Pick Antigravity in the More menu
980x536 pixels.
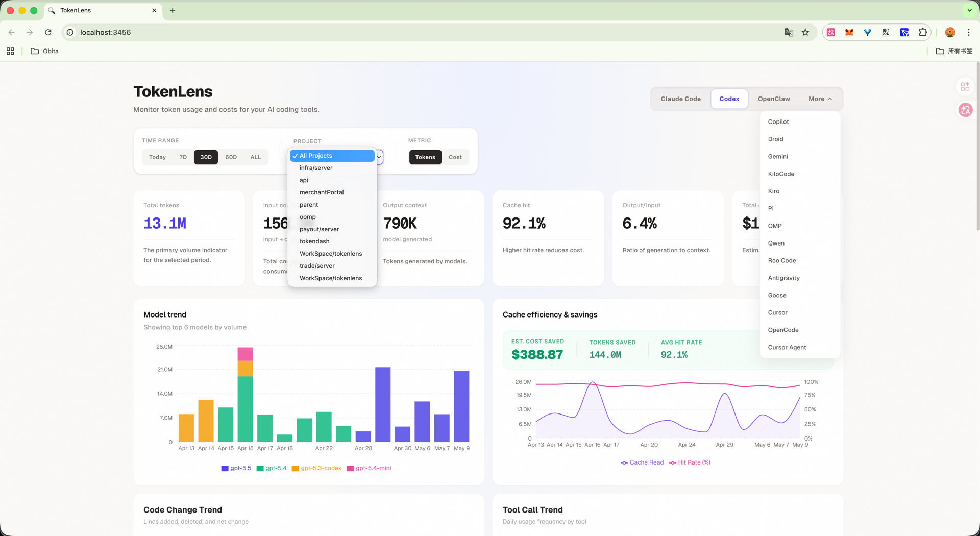799,278
